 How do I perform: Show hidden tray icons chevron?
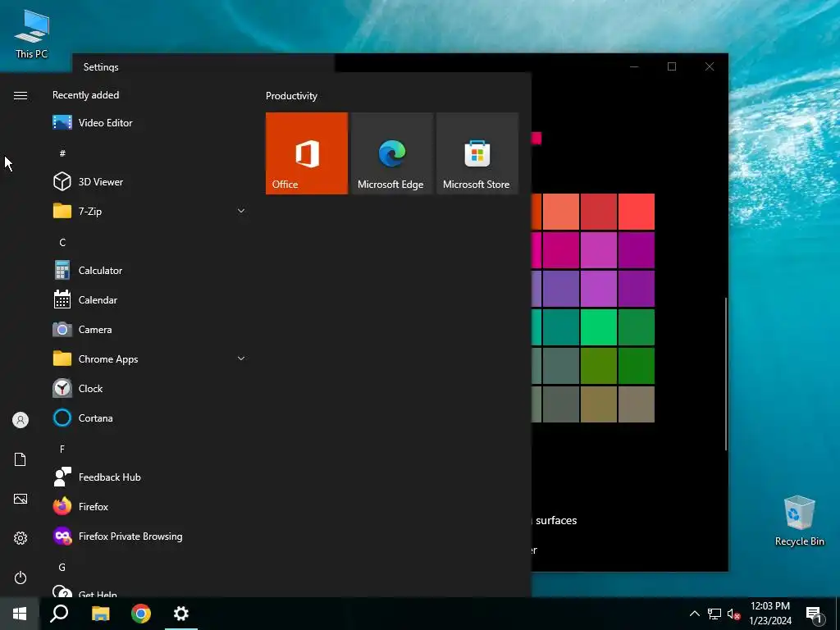[x=694, y=614]
